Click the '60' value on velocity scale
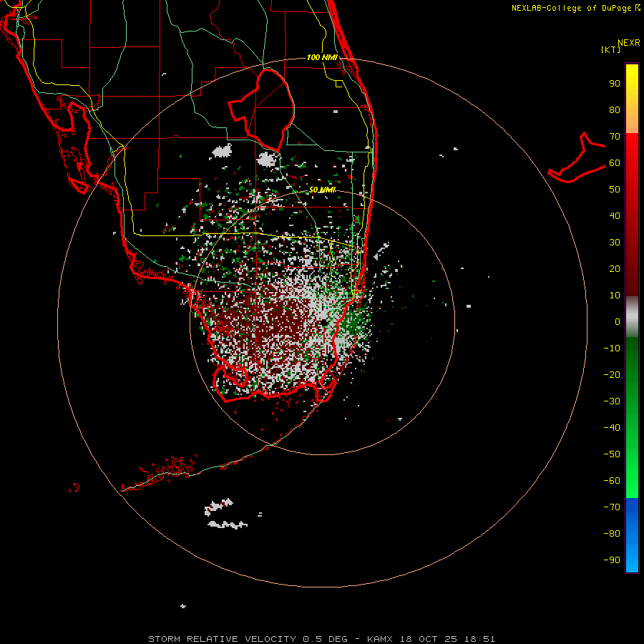 click(615, 163)
